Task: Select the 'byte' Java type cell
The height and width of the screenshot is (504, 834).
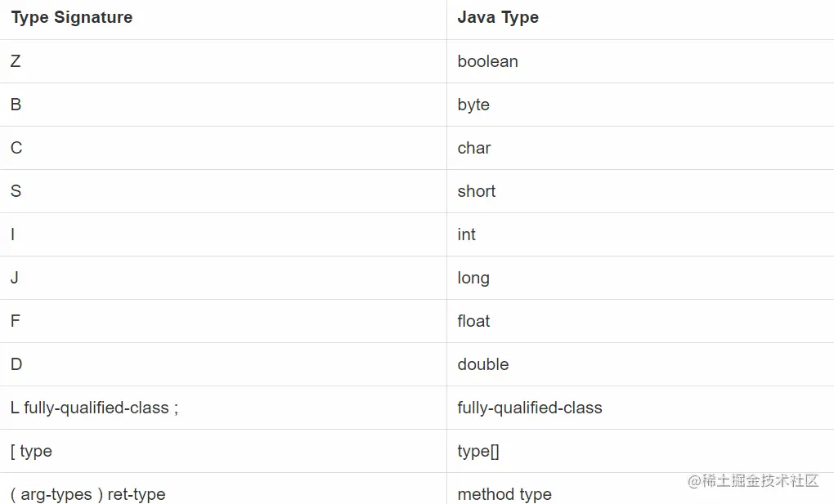Action: point(473,105)
